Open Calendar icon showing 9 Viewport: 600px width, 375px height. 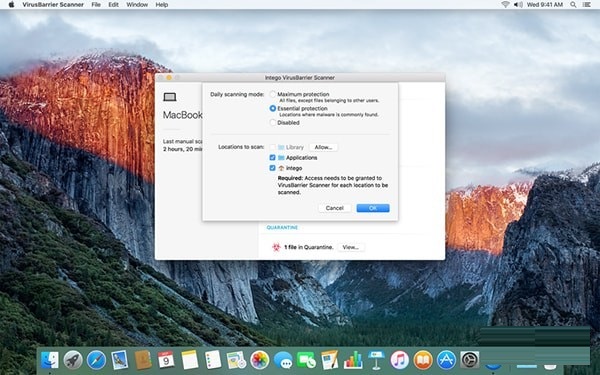166,360
